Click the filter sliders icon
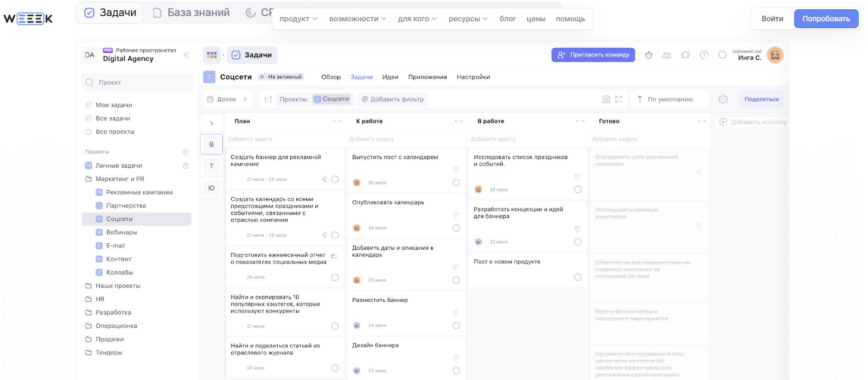Image resolution: width=868 pixels, height=380 pixels. point(268,99)
